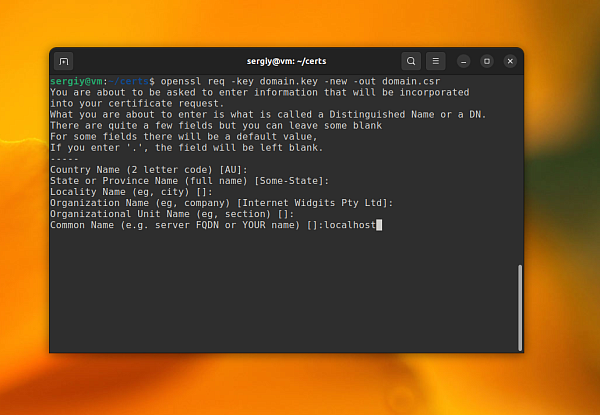Click the 'There are quite a few fields' line
This screenshot has height=415, width=600.
tap(216, 125)
